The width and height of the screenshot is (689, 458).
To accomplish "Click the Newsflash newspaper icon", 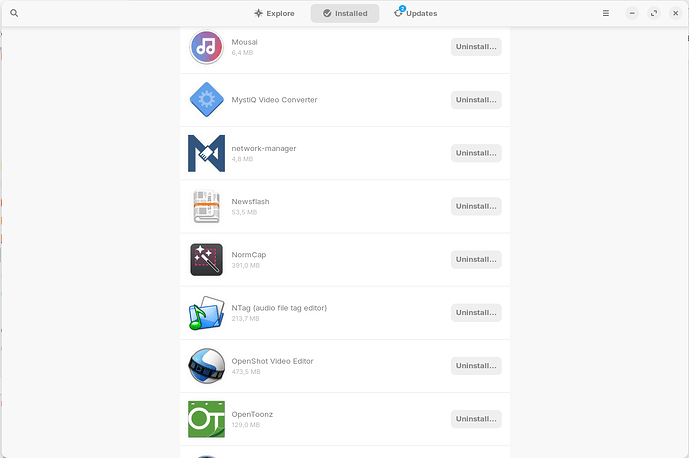I will [207, 206].
